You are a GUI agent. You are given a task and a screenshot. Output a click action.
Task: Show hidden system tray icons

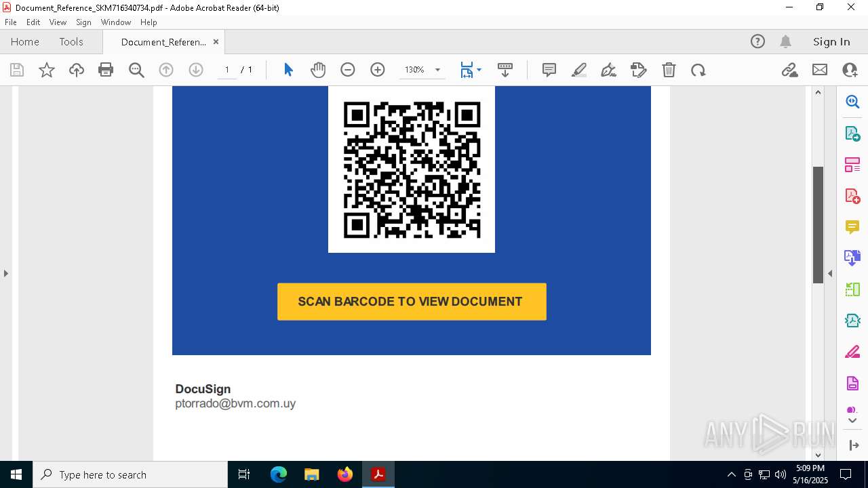click(x=731, y=474)
